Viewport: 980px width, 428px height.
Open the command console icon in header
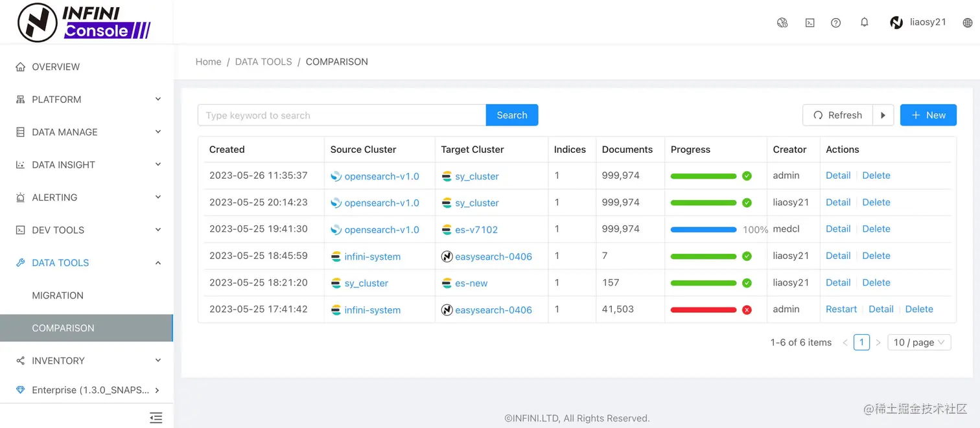pyautogui.click(x=810, y=23)
